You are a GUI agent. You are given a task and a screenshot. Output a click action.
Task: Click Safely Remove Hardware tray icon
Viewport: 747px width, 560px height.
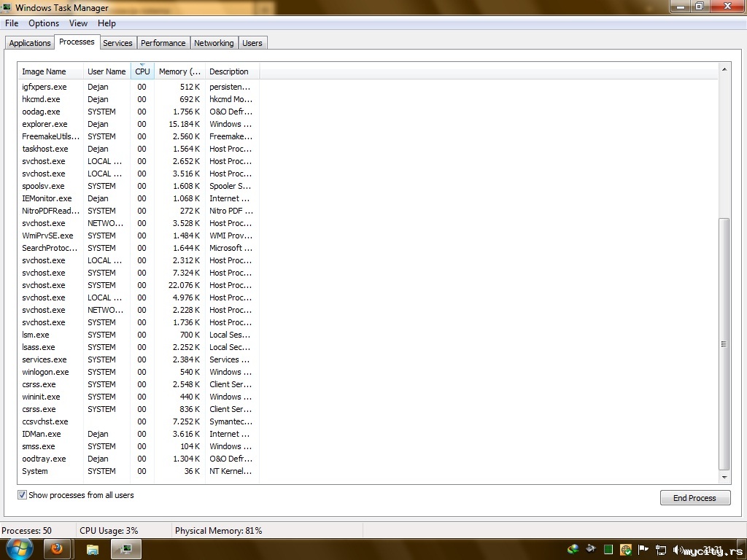[x=591, y=549]
